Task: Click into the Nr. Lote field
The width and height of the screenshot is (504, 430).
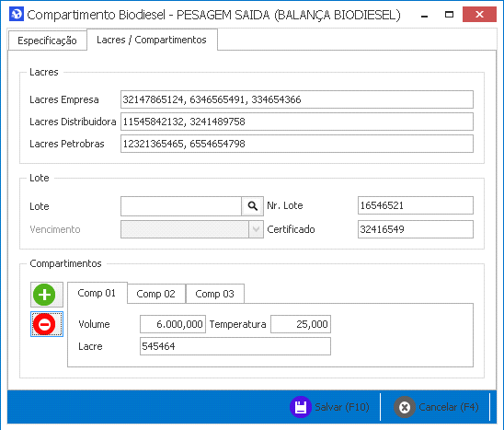Action: [x=416, y=205]
